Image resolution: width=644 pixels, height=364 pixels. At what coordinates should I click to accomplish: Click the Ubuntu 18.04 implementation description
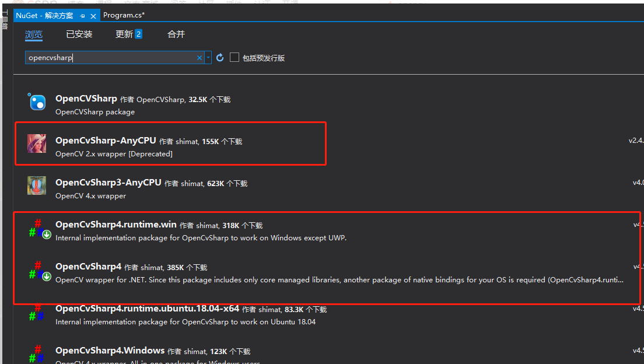tap(185, 321)
